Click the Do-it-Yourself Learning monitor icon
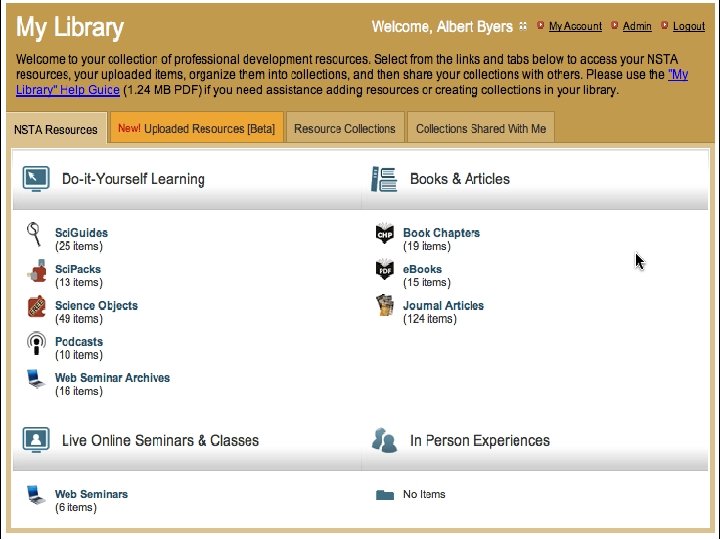The image size is (720, 540). pyautogui.click(x=36, y=179)
